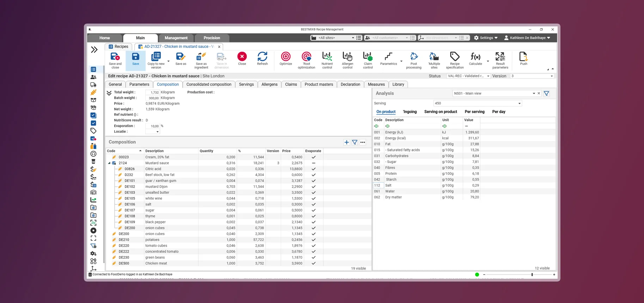This screenshot has height=303, width=644.
Task: Open the Settings menu
Action: 486,38
